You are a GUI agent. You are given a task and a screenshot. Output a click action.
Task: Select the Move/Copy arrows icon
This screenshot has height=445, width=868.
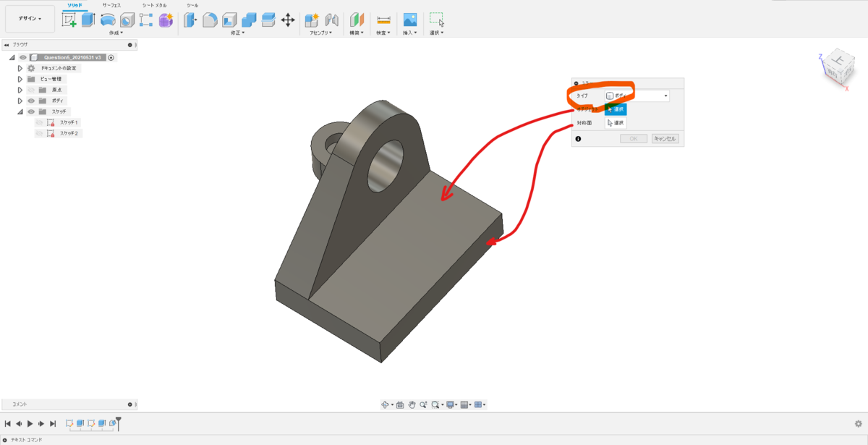[288, 20]
